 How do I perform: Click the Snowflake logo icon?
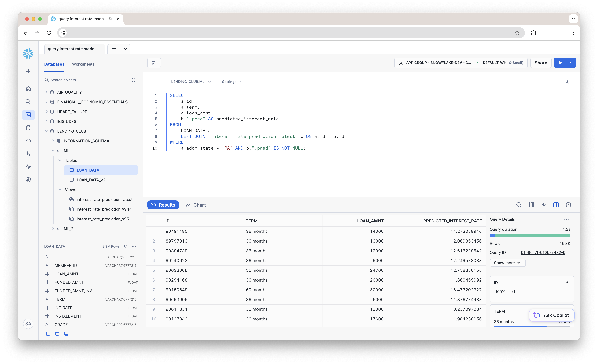pos(28,54)
